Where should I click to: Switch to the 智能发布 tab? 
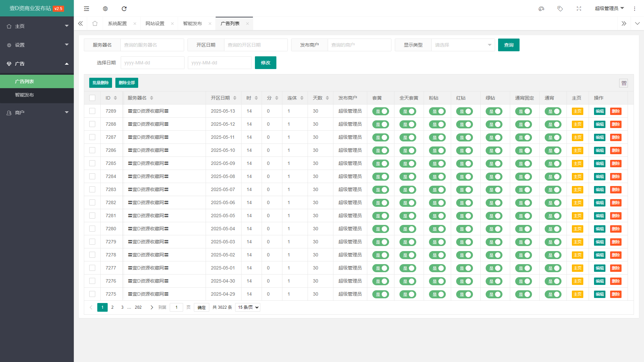(193, 23)
